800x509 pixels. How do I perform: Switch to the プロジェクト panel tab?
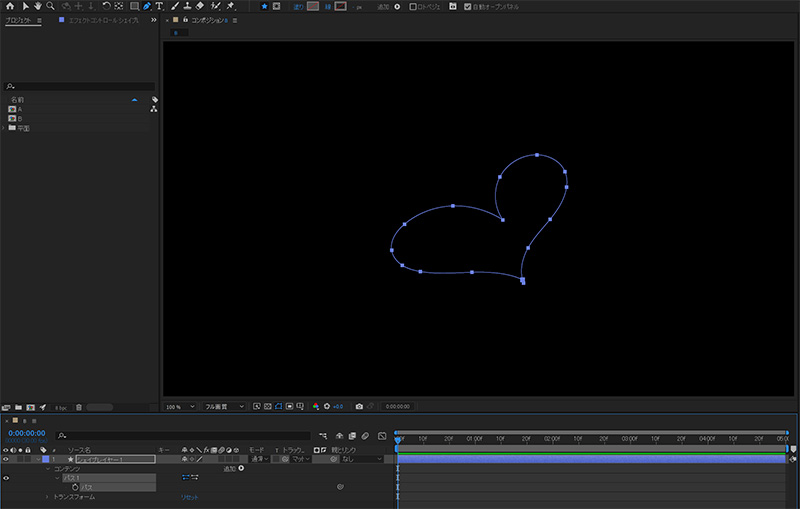pos(20,20)
